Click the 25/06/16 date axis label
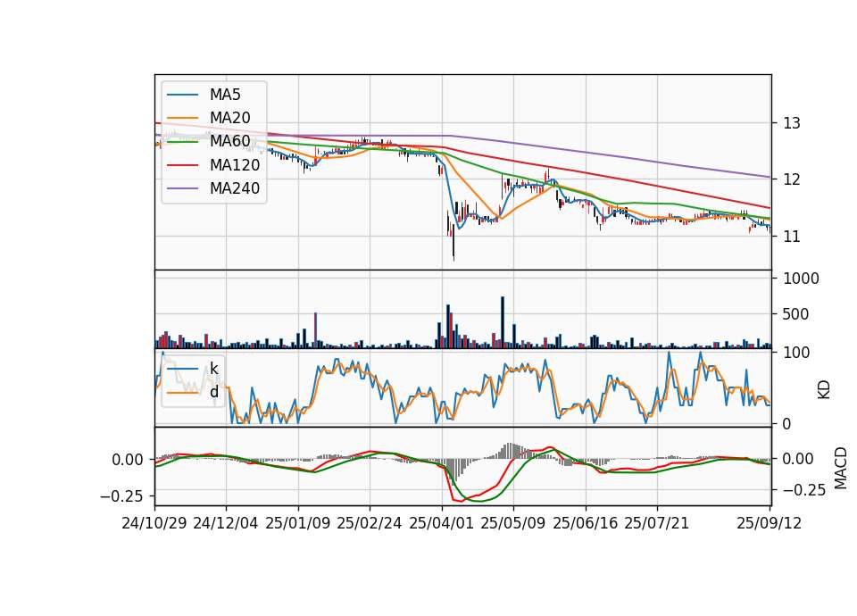 [x=585, y=523]
